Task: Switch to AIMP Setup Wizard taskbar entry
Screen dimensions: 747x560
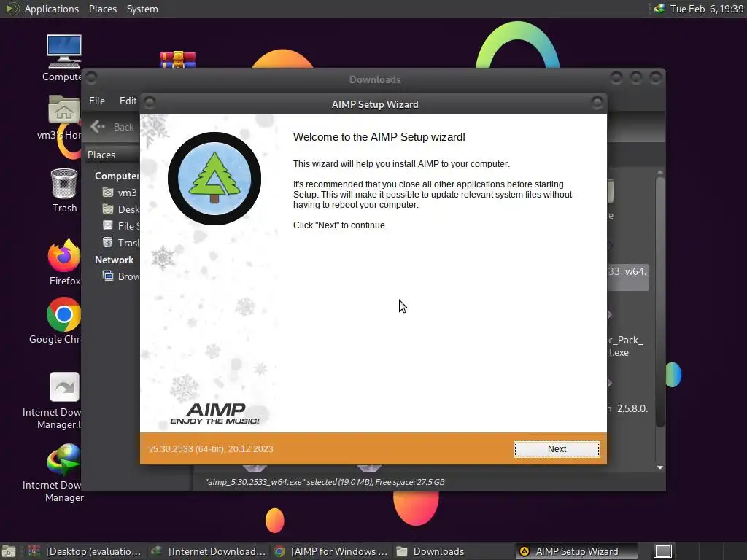Action: point(576,551)
